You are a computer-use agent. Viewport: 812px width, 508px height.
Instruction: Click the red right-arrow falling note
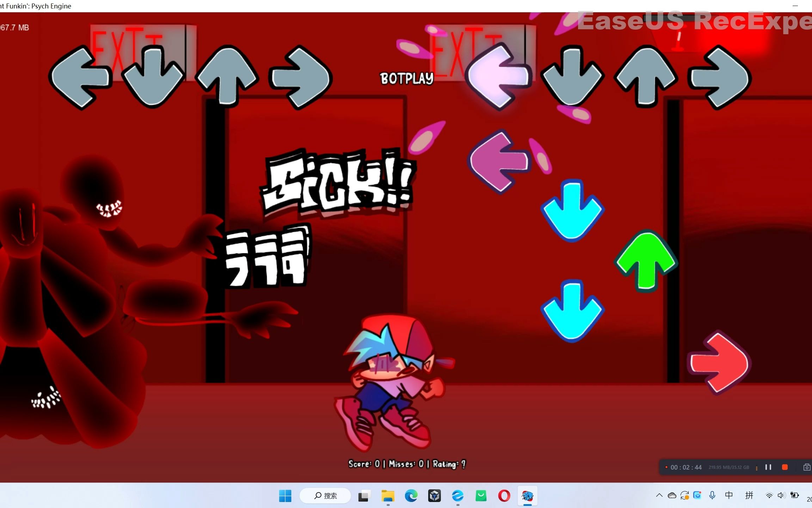(720, 363)
